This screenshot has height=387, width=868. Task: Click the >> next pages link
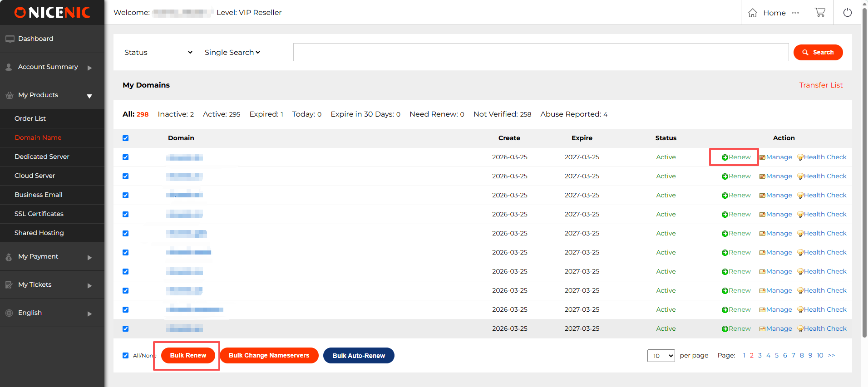[831, 355]
